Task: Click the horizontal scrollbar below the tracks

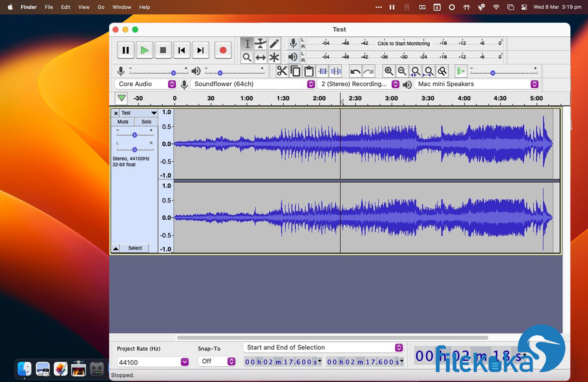Action: [333, 338]
